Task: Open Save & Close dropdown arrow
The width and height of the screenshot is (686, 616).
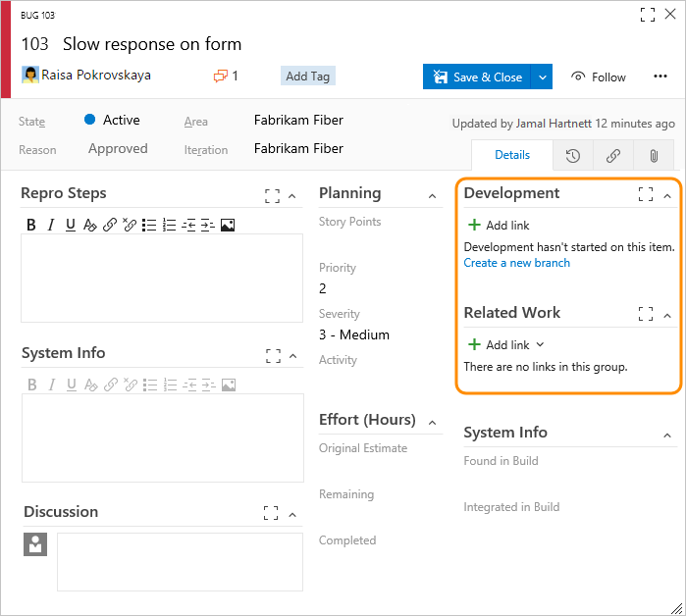Action: (x=543, y=77)
